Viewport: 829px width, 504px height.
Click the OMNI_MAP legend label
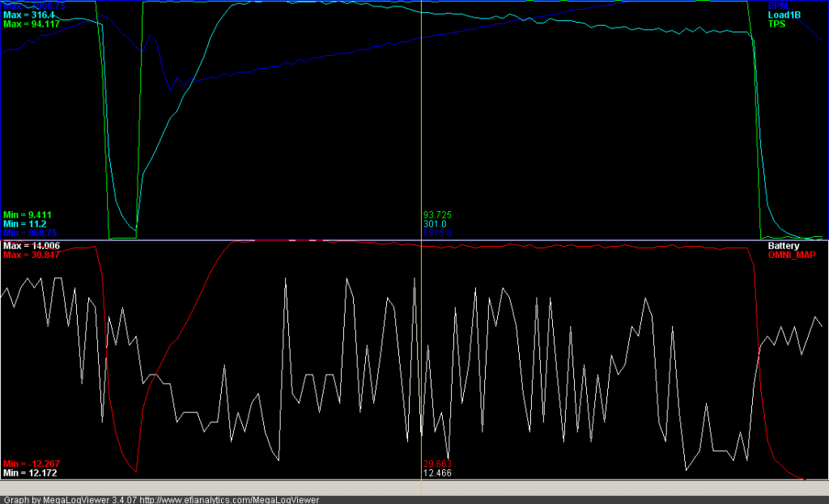pos(792,255)
